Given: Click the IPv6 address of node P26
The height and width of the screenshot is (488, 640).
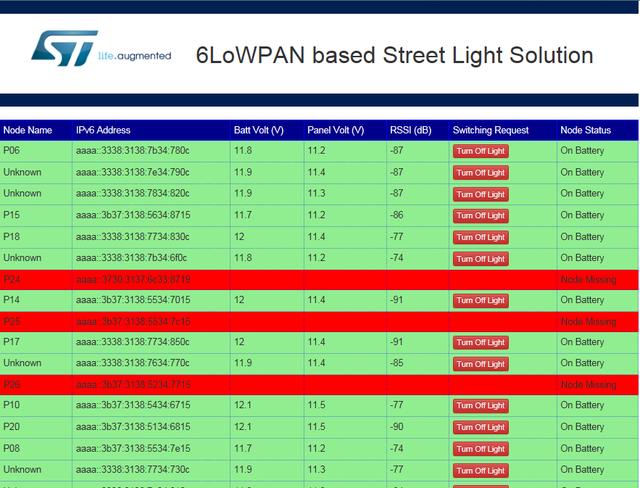Looking at the screenshot, I should (133, 384).
